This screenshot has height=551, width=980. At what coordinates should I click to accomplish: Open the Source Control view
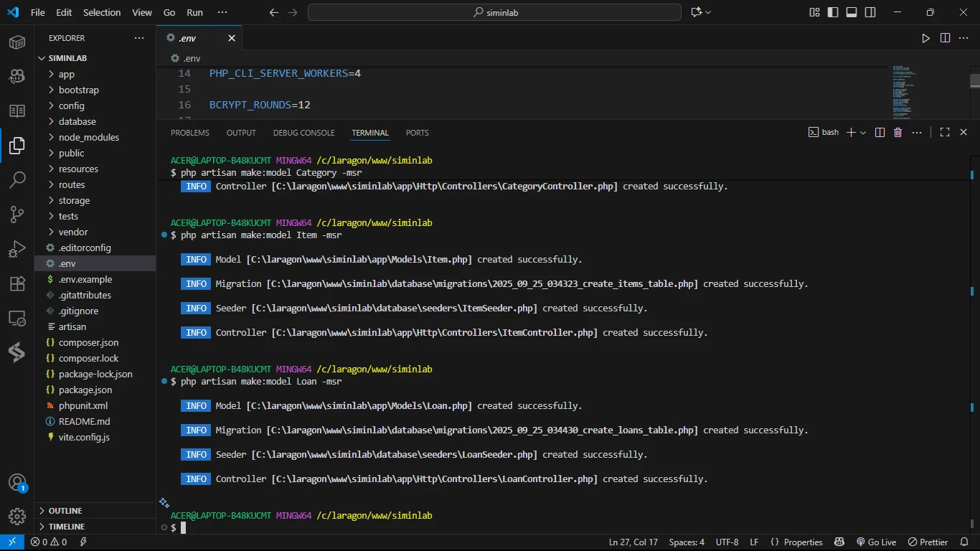(17, 214)
